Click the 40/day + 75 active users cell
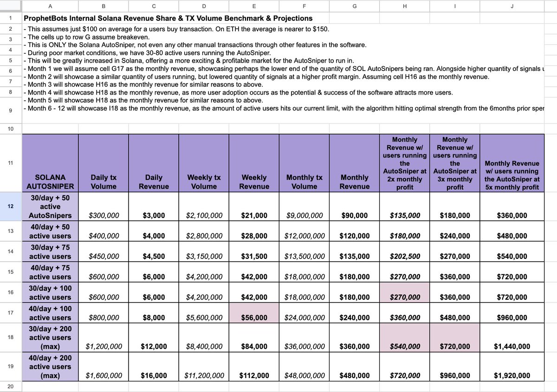This screenshot has height=392, width=557. (50, 272)
